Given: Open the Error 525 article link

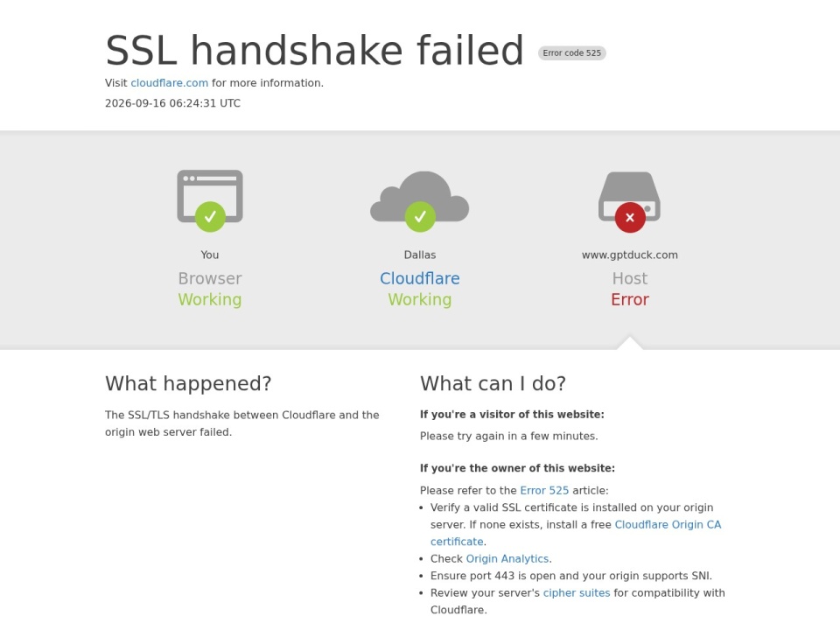Looking at the screenshot, I should pos(544,491).
